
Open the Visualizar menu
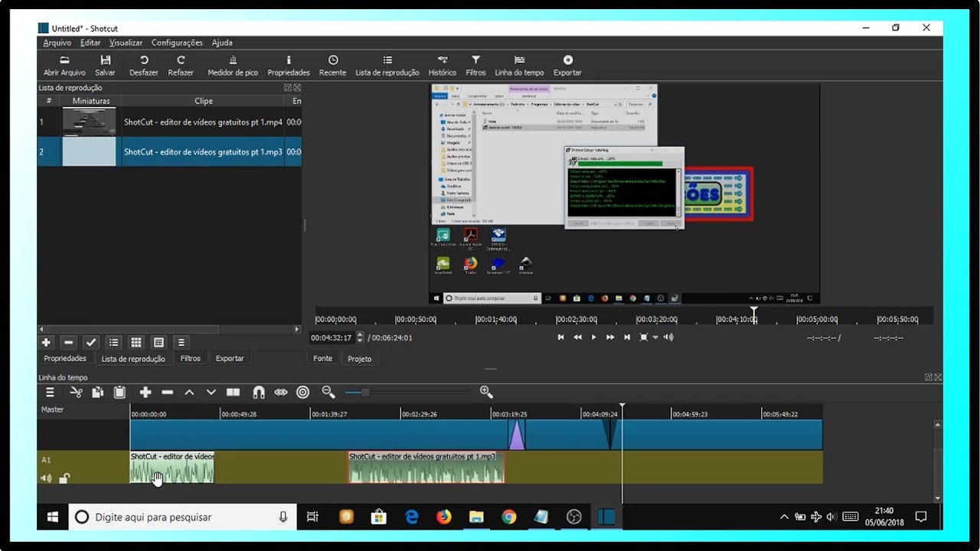tap(126, 43)
